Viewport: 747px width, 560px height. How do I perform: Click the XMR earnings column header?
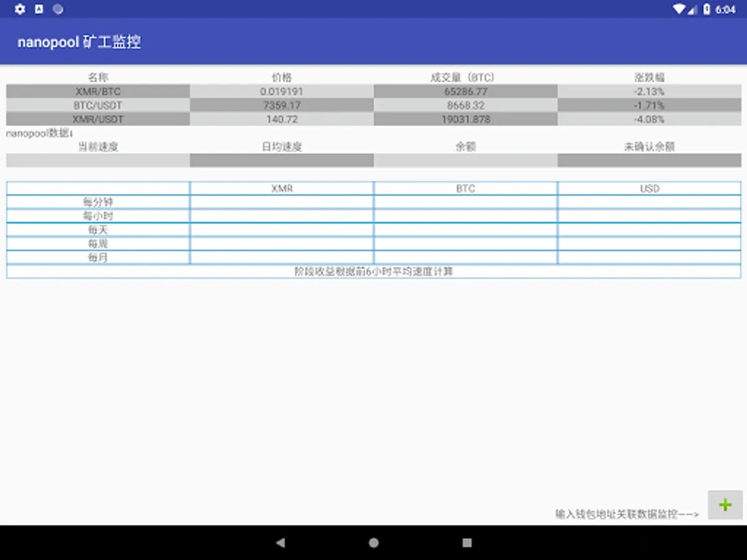click(x=282, y=189)
